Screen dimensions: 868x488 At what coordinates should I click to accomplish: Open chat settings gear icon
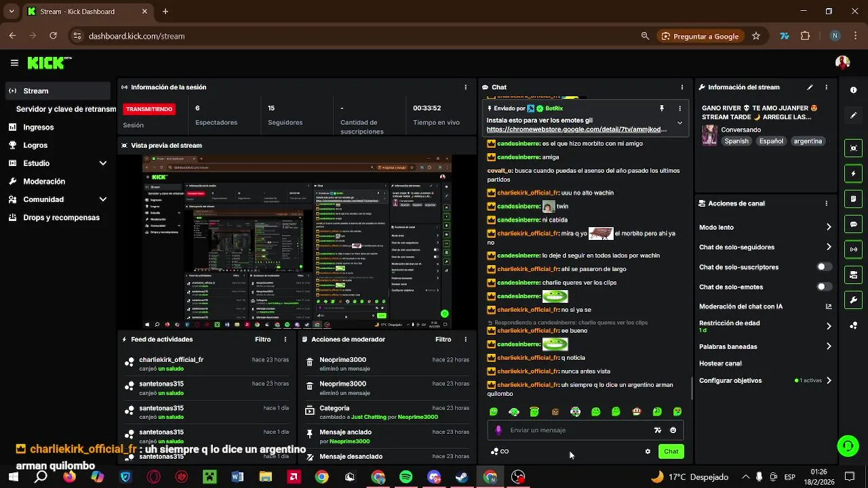pyautogui.click(x=648, y=451)
